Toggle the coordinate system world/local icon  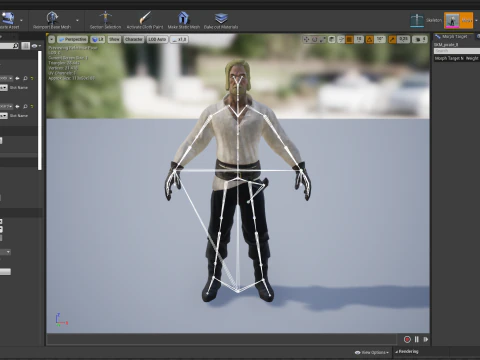332,39
